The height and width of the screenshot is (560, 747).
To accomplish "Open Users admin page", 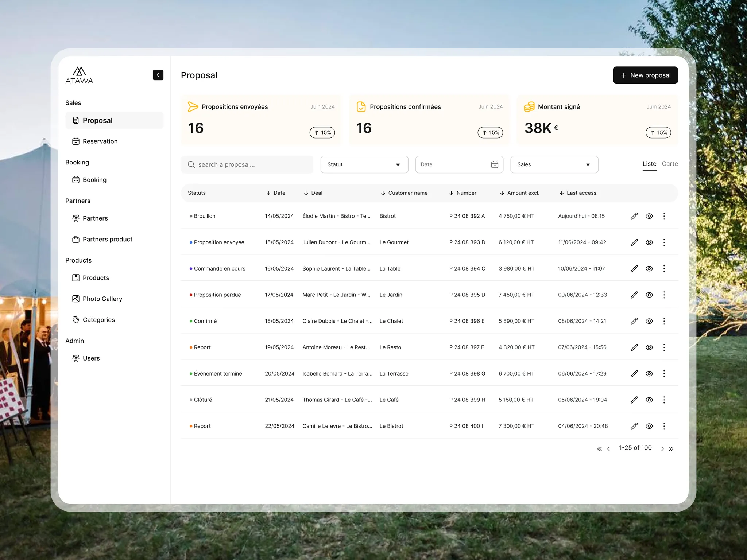I will click(114, 358).
